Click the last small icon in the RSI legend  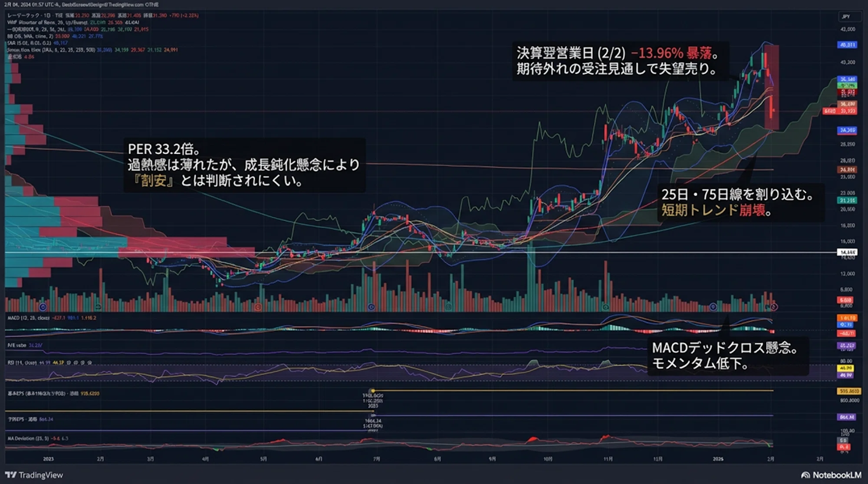tap(89, 362)
